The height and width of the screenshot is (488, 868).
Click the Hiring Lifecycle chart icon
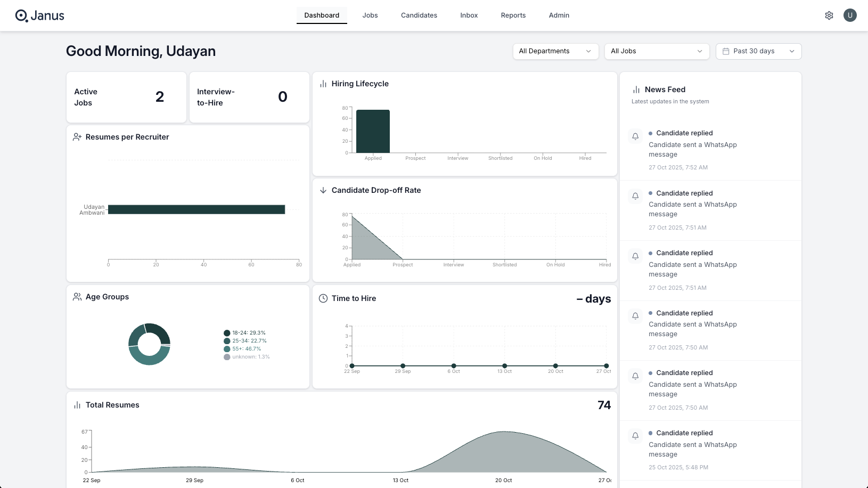[x=323, y=84]
